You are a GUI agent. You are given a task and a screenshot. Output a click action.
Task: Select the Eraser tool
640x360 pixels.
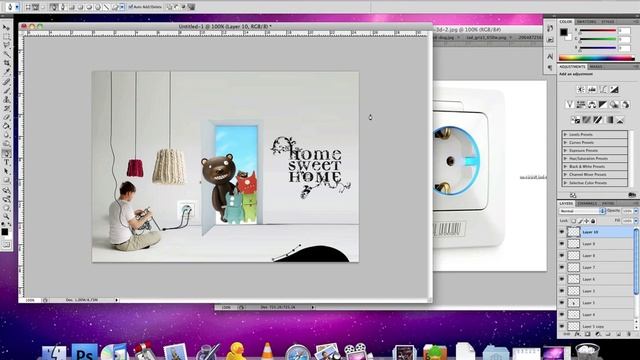[6, 117]
